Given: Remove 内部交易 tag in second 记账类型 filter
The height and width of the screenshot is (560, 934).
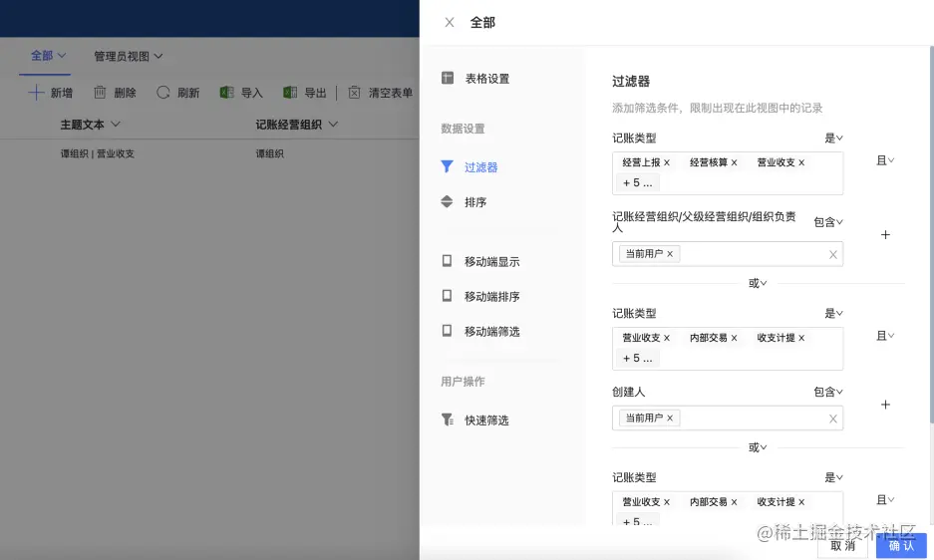Looking at the screenshot, I should pos(735,338).
